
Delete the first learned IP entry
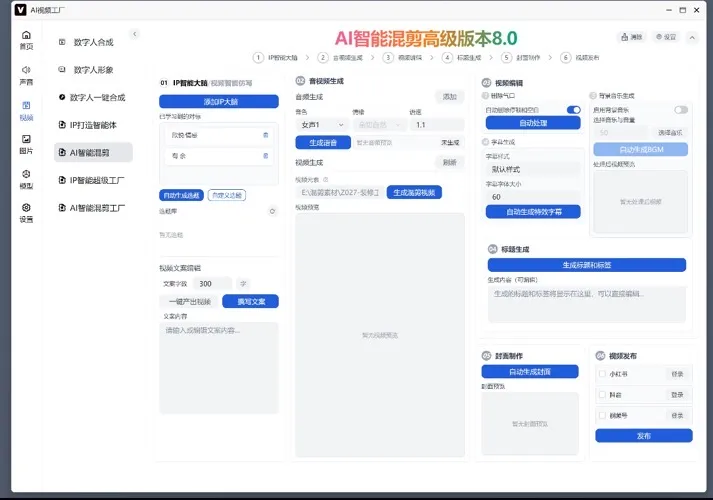pyautogui.click(x=266, y=135)
